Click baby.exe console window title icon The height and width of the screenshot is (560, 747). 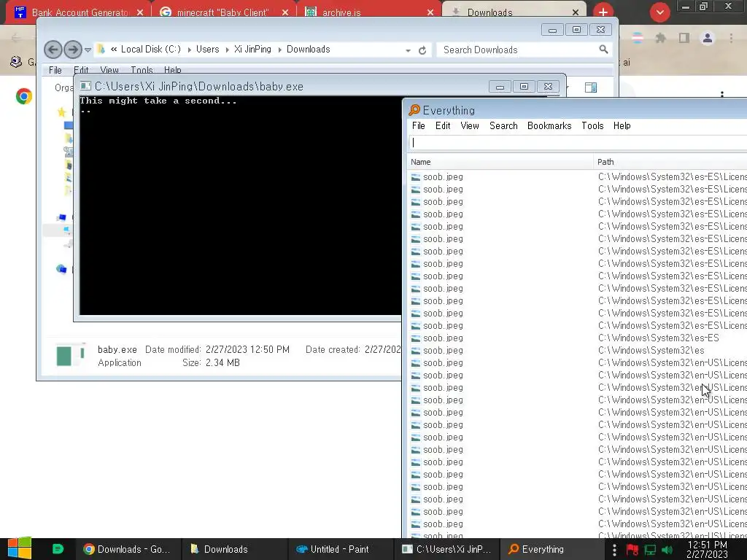85,86
